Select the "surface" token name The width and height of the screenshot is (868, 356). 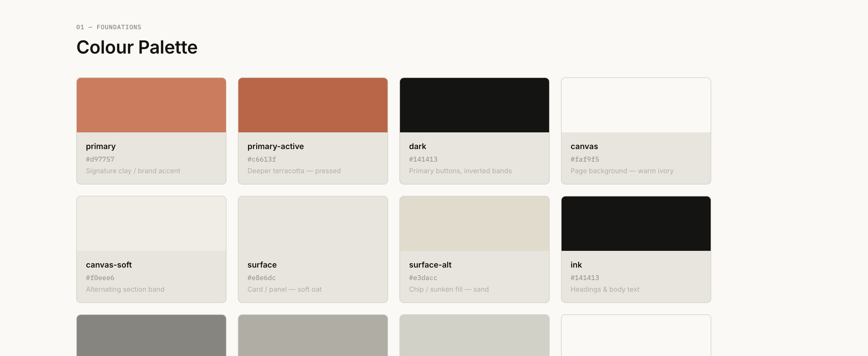262,265
